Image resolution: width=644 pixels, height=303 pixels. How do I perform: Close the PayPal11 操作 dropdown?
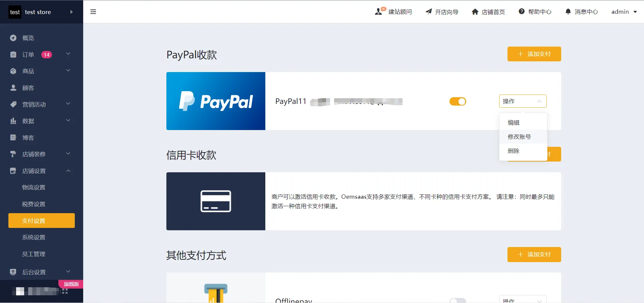click(523, 101)
